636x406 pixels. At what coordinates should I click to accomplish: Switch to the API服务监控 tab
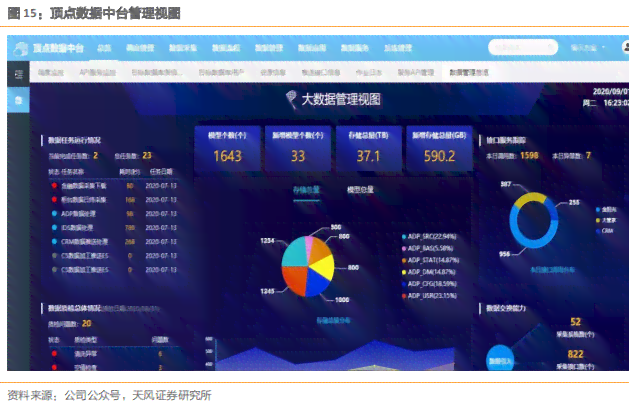98,73
